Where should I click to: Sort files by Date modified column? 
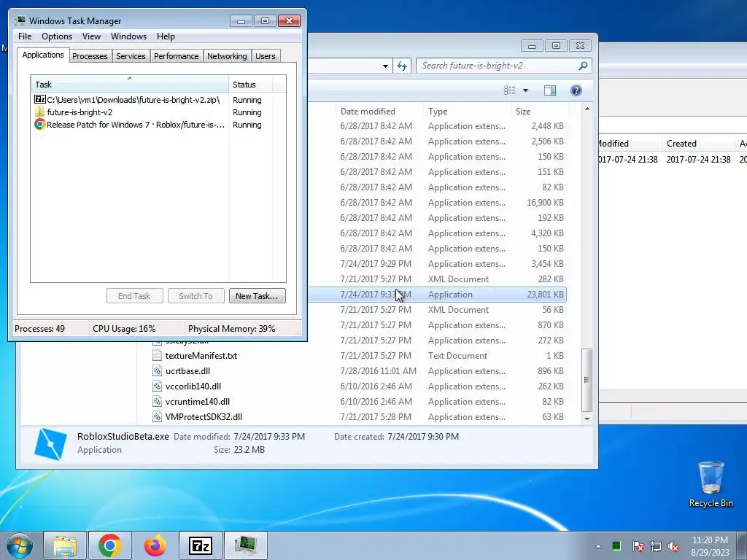379,112
